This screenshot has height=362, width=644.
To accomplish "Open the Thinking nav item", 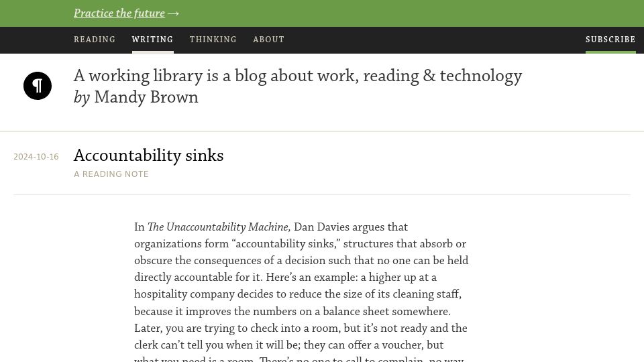I will [213, 40].
